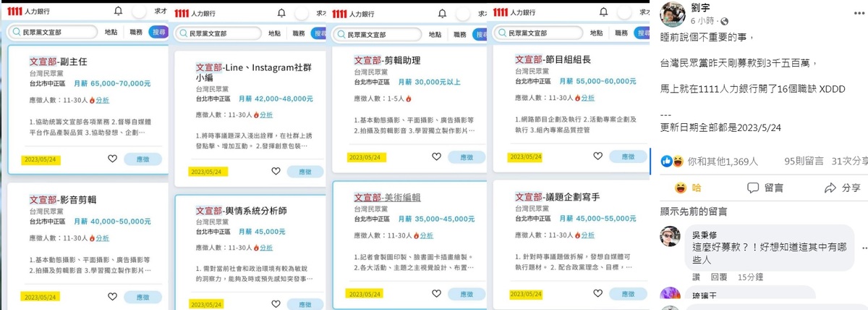Open the 地點 filter above the 社群小編 card

tap(275, 33)
